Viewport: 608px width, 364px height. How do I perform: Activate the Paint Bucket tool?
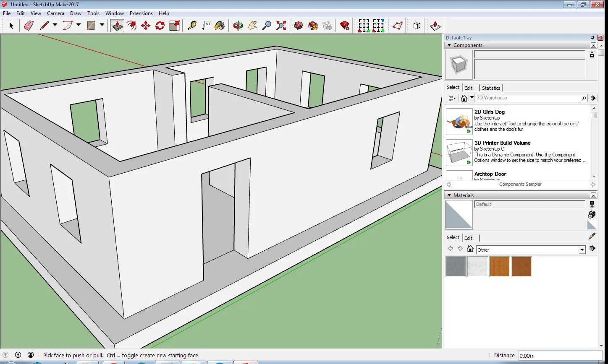(x=219, y=26)
